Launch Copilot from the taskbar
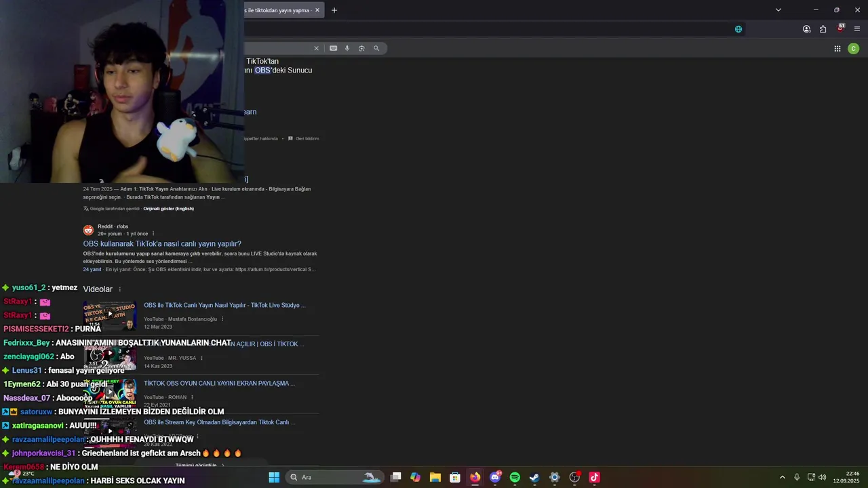Viewport: 868px width, 488px height. (x=416, y=477)
